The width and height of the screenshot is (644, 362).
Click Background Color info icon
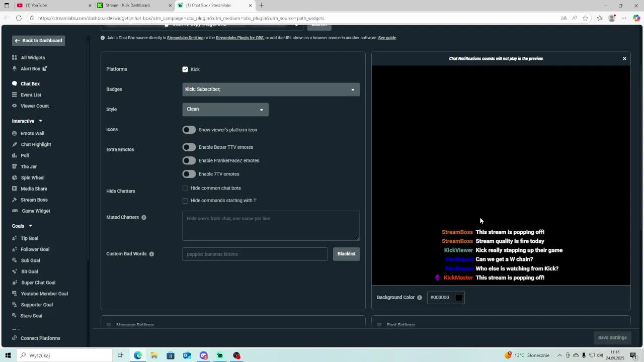(420, 298)
